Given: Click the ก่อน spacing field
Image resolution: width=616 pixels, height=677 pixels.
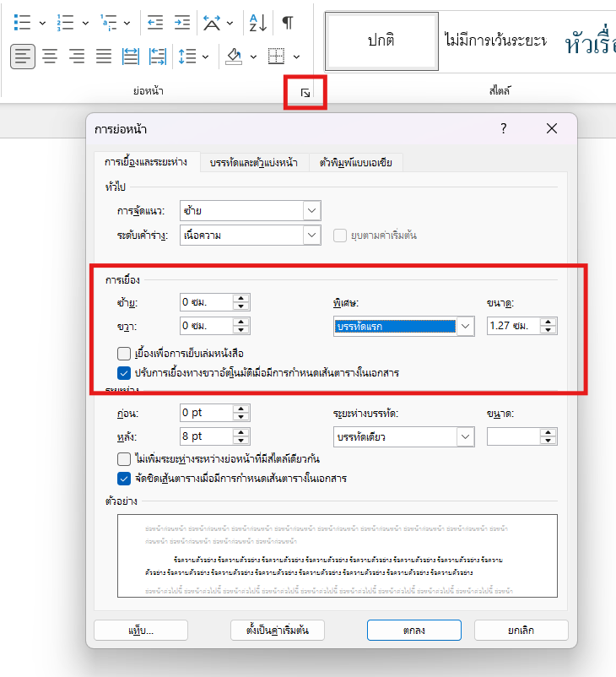Looking at the screenshot, I should (x=207, y=413).
